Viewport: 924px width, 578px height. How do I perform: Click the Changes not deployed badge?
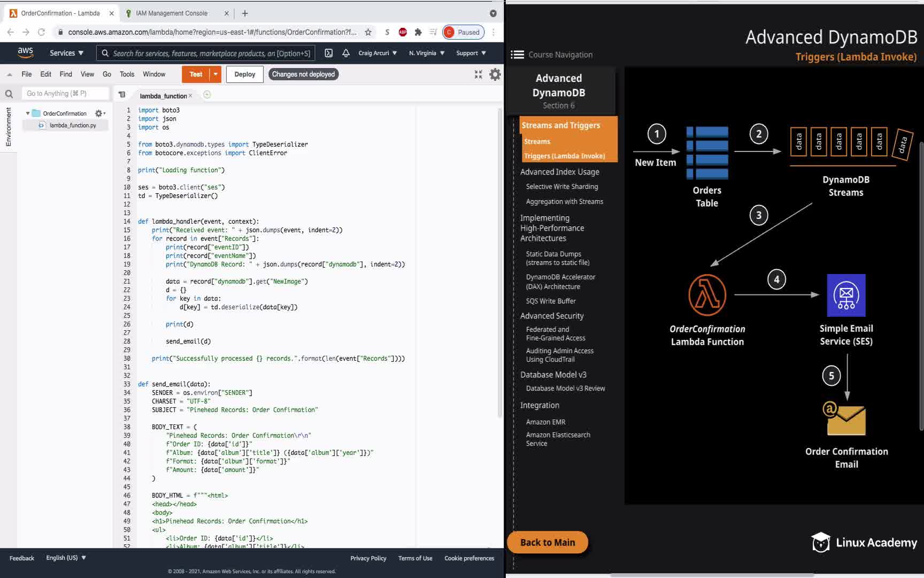pyautogui.click(x=303, y=74)
